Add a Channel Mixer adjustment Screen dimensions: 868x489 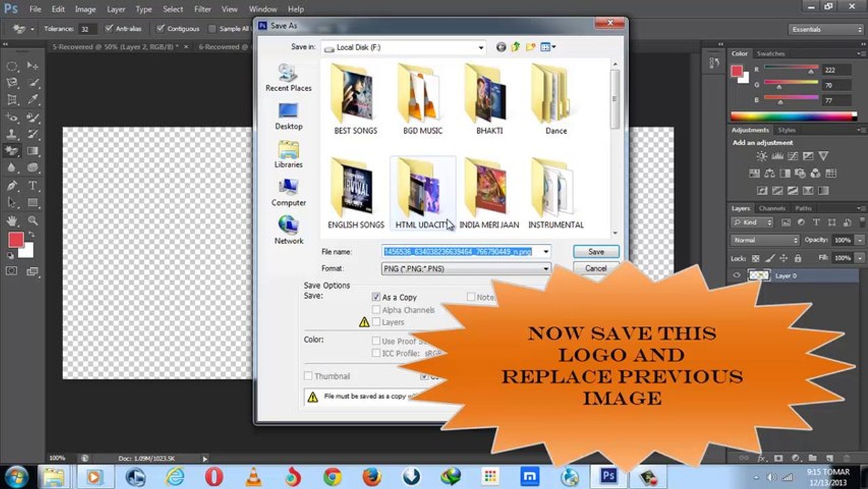(816, 173)
